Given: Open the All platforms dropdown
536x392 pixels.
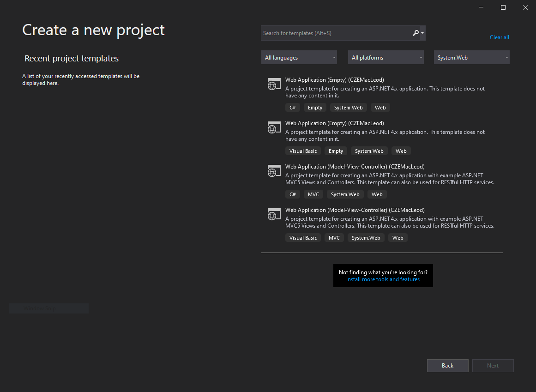Looking at the screenshot, I should (x=385, y=57).
